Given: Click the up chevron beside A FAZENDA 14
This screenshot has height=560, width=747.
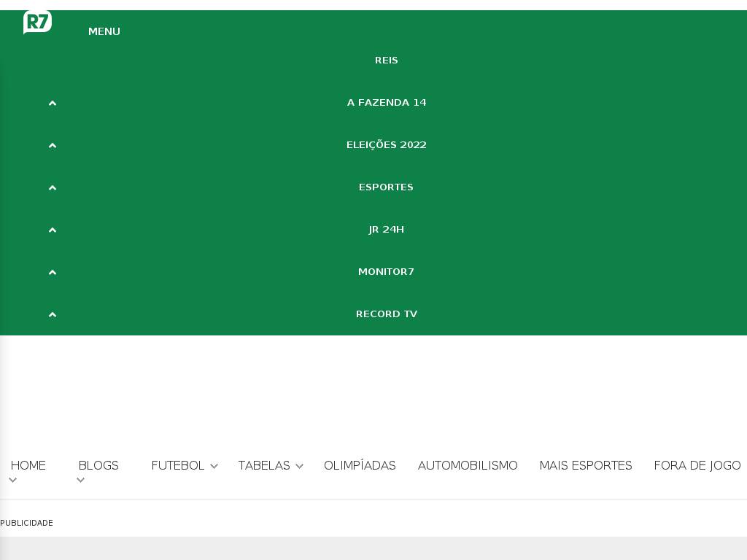Looking at the screenshot, I should [x=53, y=103].
